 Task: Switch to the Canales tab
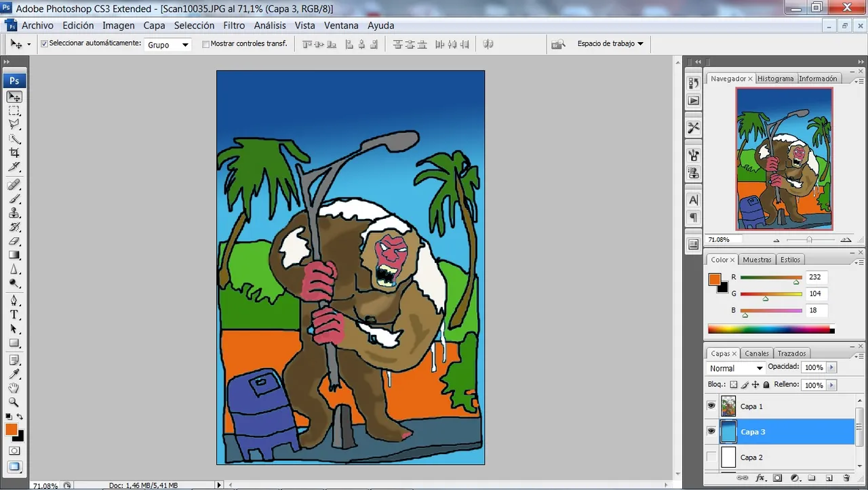[x=757, y=353]
